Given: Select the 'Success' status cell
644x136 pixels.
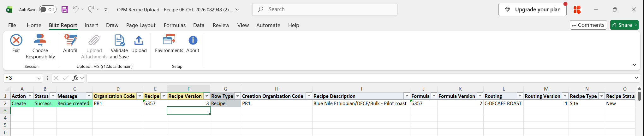Looking at the screenshot, I should pos(45,103).
